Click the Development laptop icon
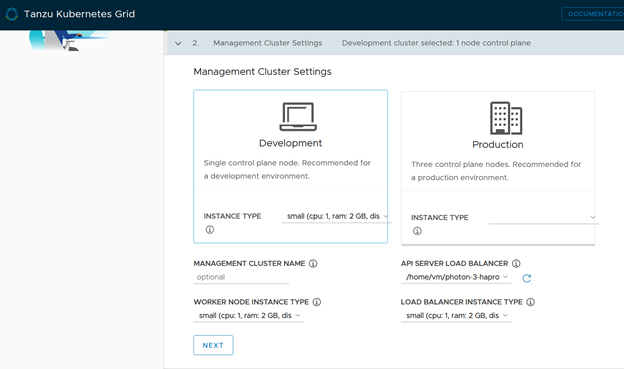The width and height of the screenshot is (624, 369). (x=298, y=117)
